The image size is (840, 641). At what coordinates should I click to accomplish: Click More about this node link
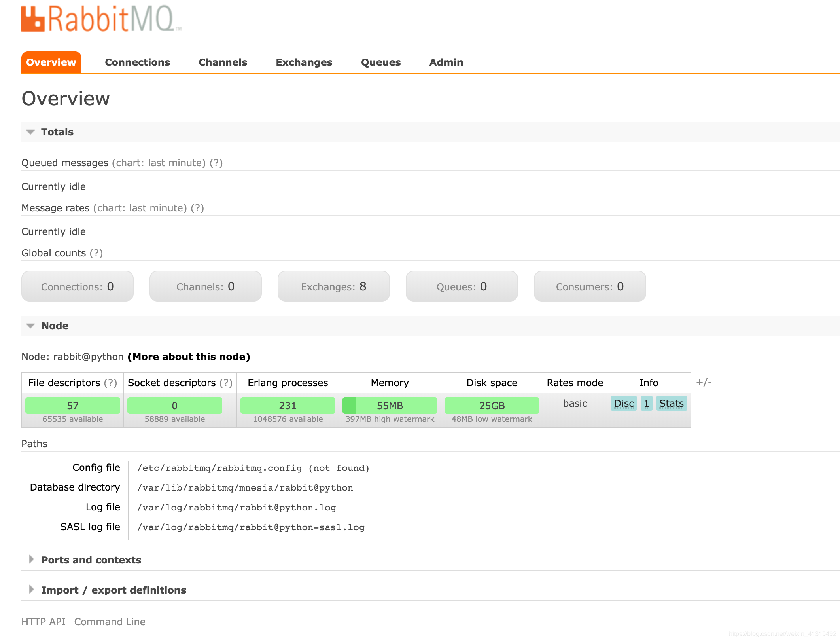point(189,357)
